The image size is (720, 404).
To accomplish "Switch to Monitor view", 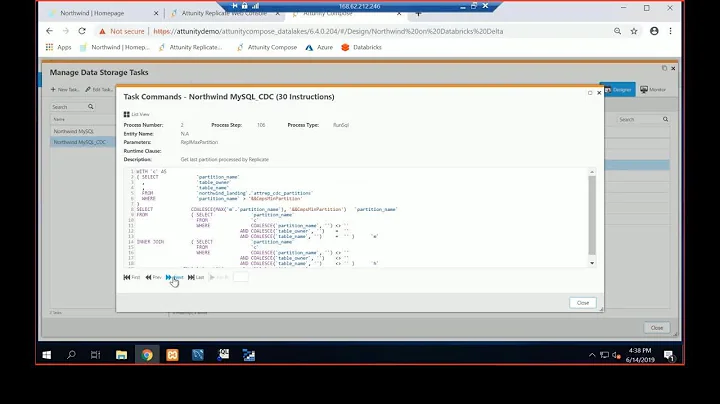I will pyautogui.click(x=653, y=90).
